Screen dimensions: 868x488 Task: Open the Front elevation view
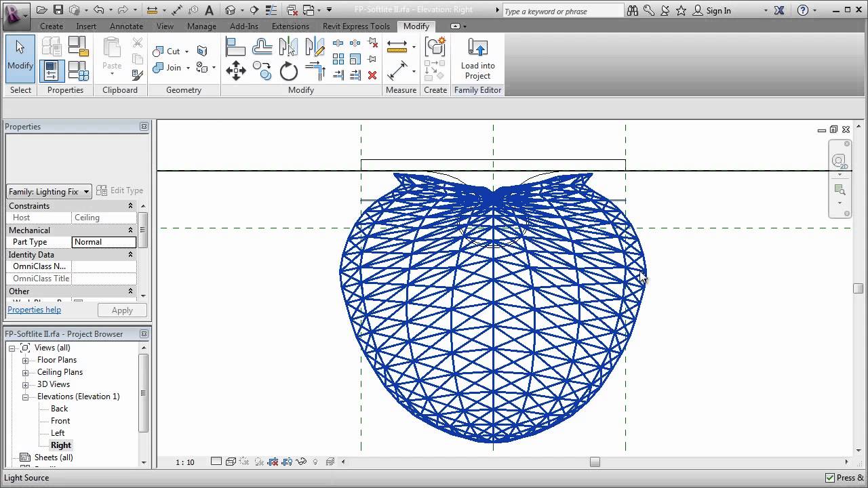pyautogui.click(x=60, y=421)
